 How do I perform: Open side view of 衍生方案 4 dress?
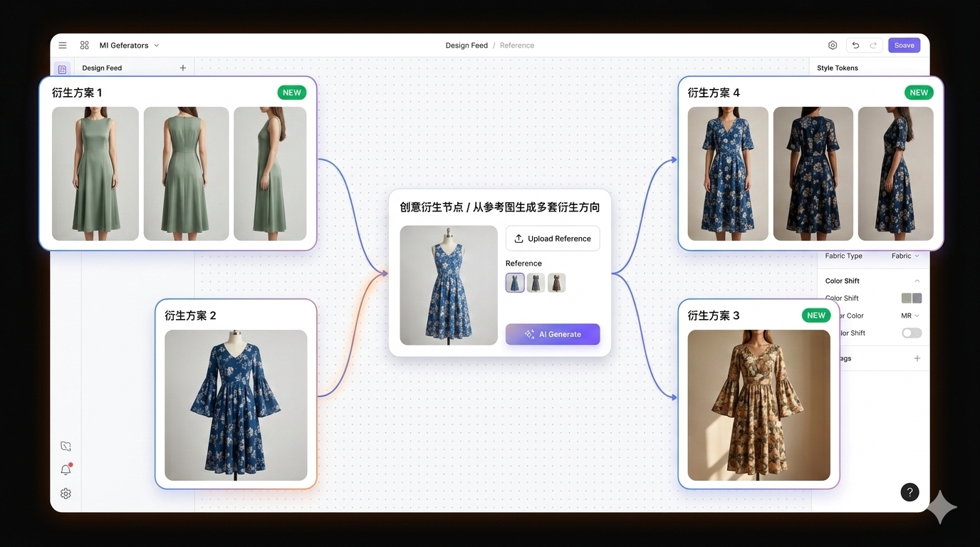pos(896,174)
